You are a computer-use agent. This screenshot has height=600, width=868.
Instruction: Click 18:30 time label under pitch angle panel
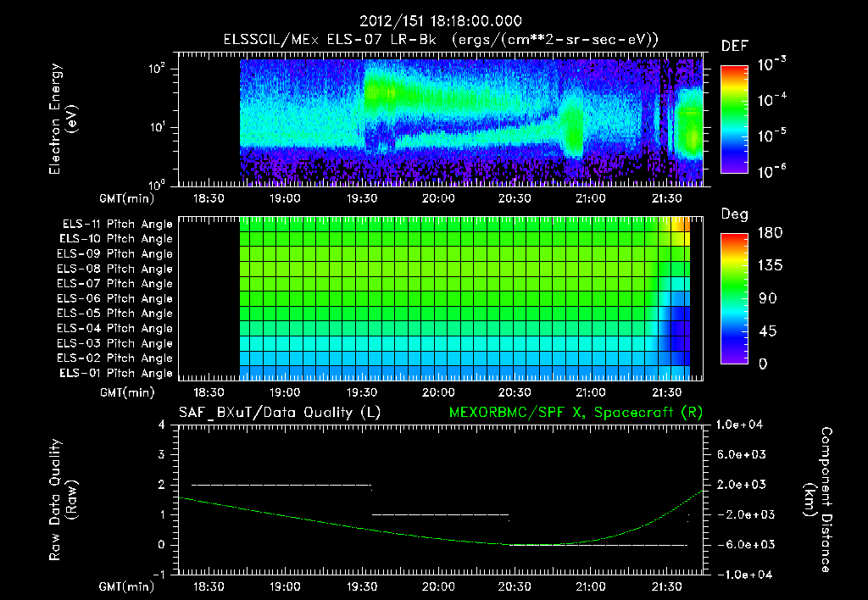pos(209,393)
